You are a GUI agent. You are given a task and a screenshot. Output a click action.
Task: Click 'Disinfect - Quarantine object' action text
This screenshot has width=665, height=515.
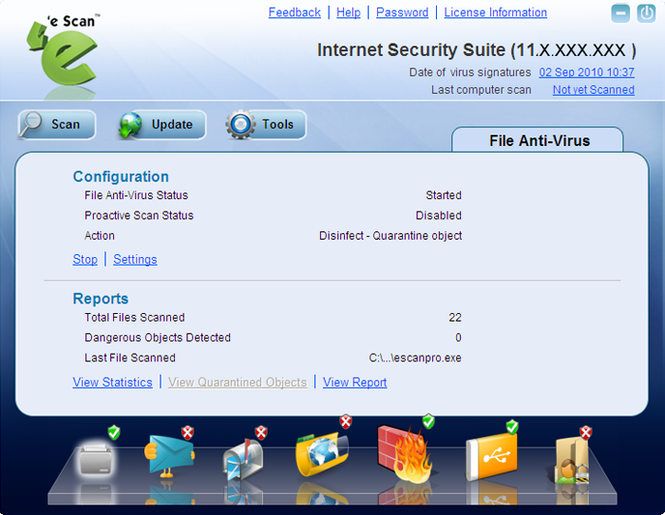pos(390,236)
